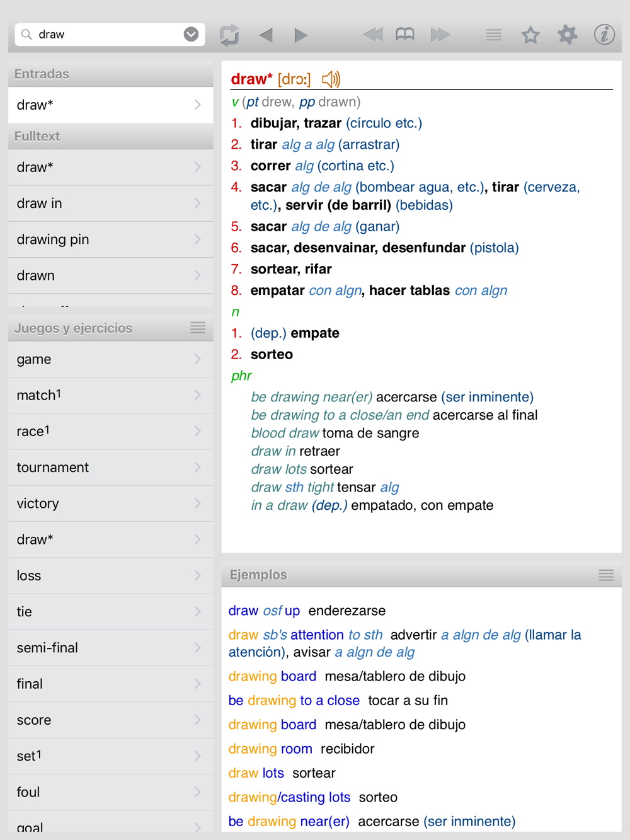Open the info icon
Viewport: 630px width, 840px height.
coord(604,35)
